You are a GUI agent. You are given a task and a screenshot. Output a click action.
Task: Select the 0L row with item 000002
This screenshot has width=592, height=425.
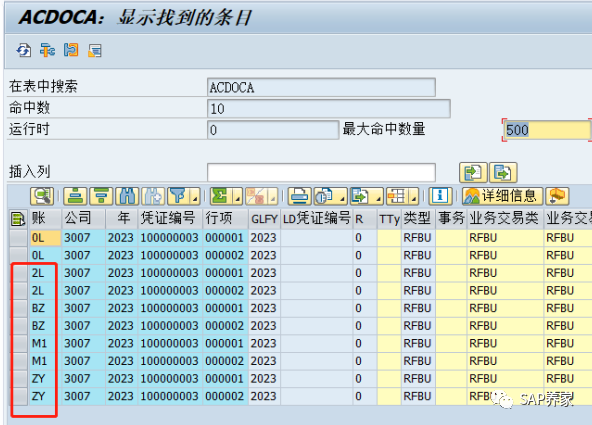18,256
